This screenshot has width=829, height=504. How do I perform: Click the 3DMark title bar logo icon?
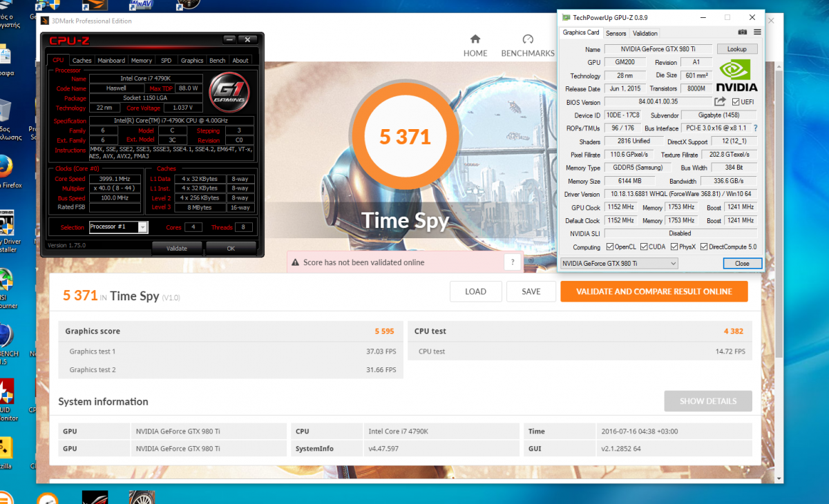pos(45,21)
